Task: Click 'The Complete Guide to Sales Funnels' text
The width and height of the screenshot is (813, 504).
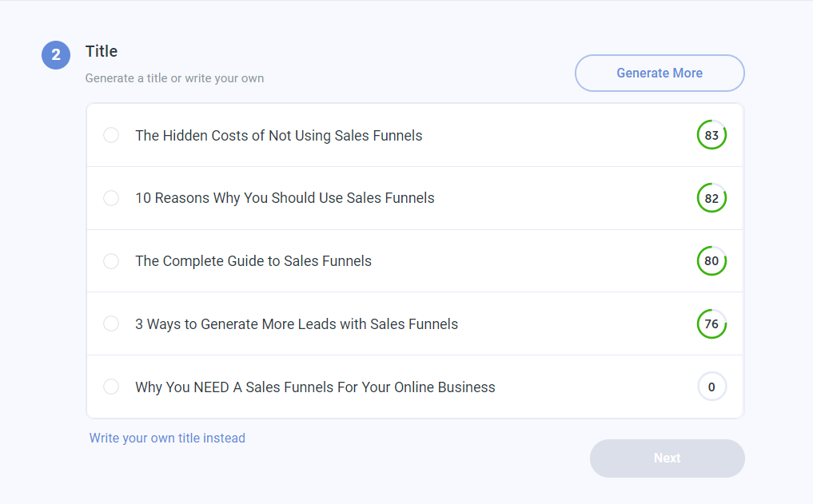Action: [x=253, y=261]
